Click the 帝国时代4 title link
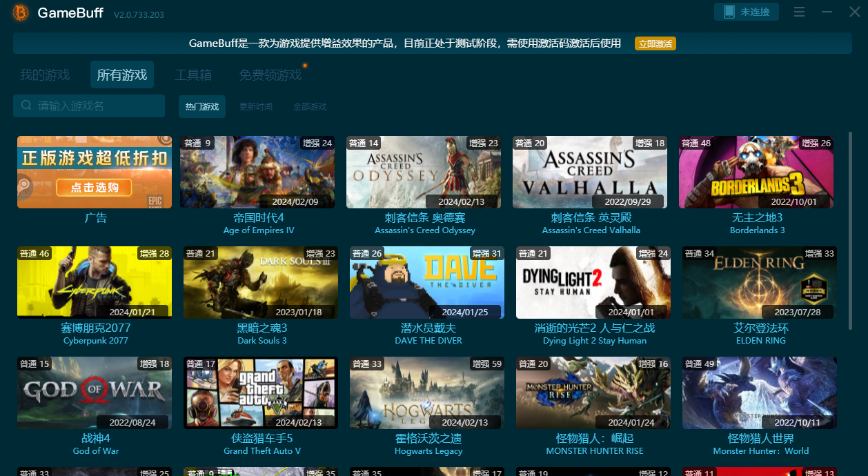This screenshot has width=868, height=476. 259,217
